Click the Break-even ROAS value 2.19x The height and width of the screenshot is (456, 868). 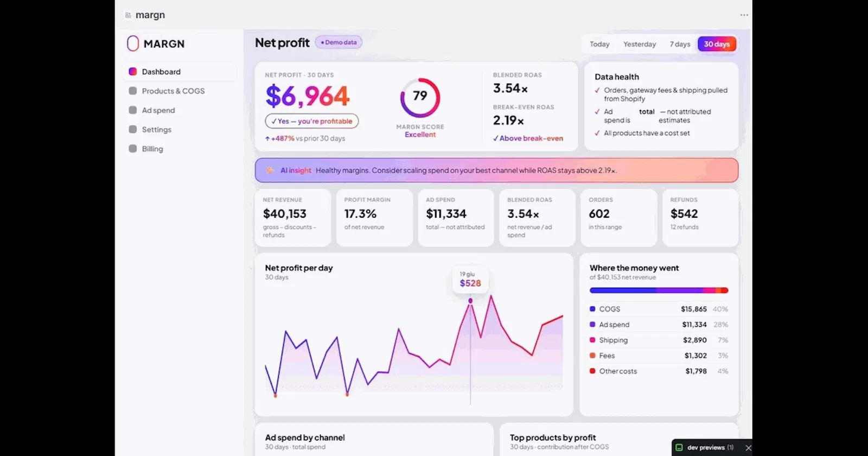(x=508, y=121)
